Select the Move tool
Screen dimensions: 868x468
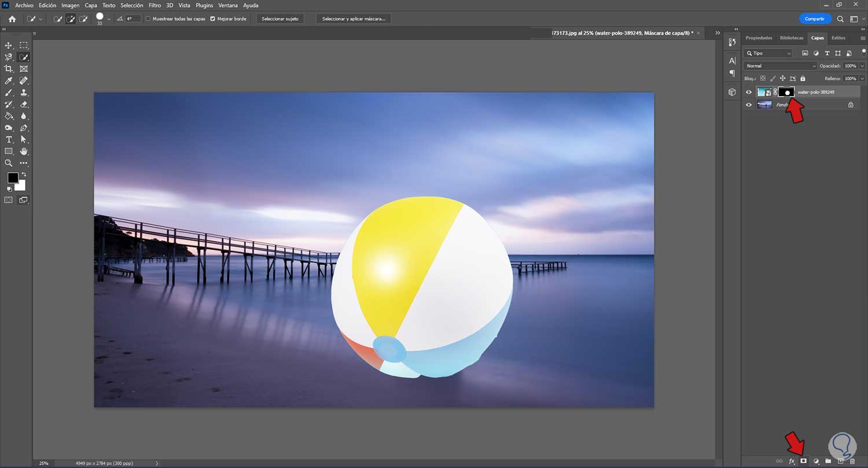9,45
